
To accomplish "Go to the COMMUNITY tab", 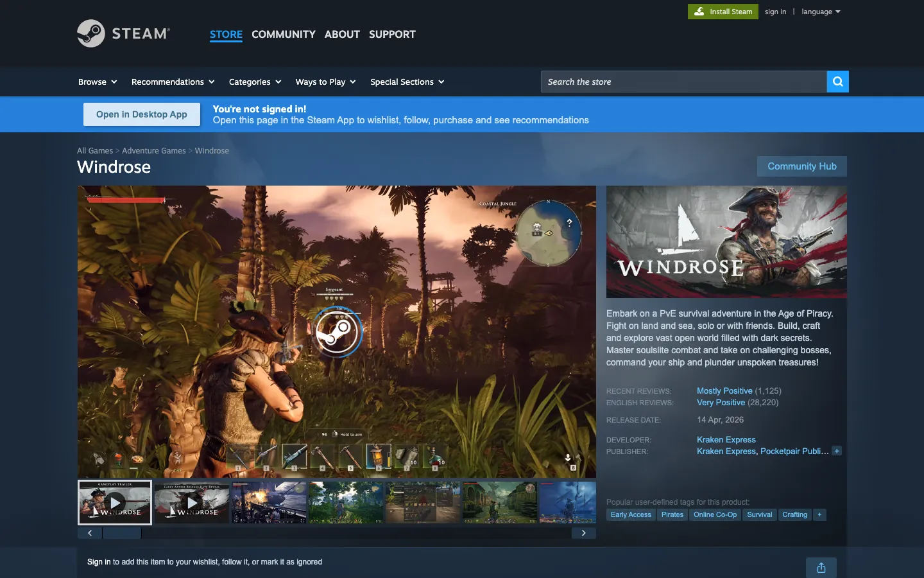I will [x=284, y=34].
